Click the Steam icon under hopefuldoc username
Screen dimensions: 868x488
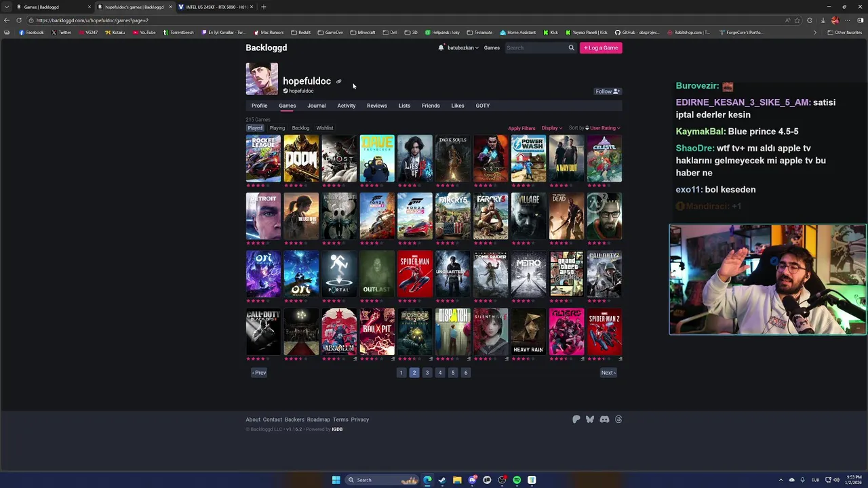click(x=285, y=91)
